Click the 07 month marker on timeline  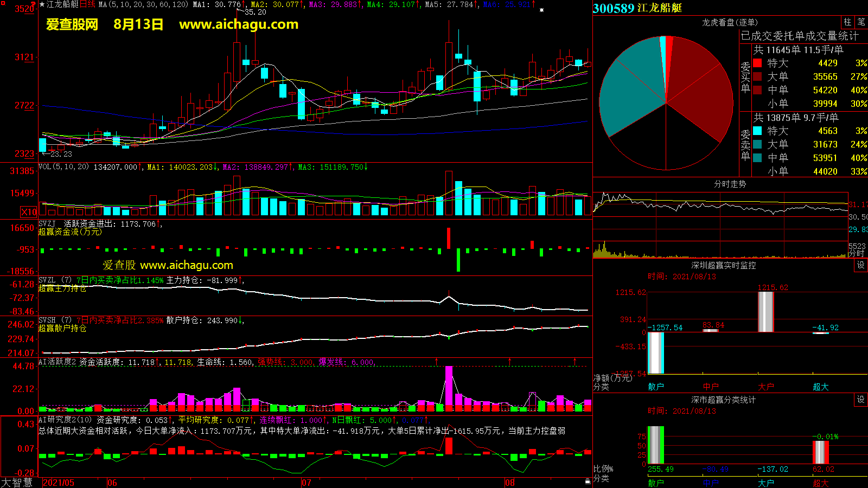click(307, 483)
